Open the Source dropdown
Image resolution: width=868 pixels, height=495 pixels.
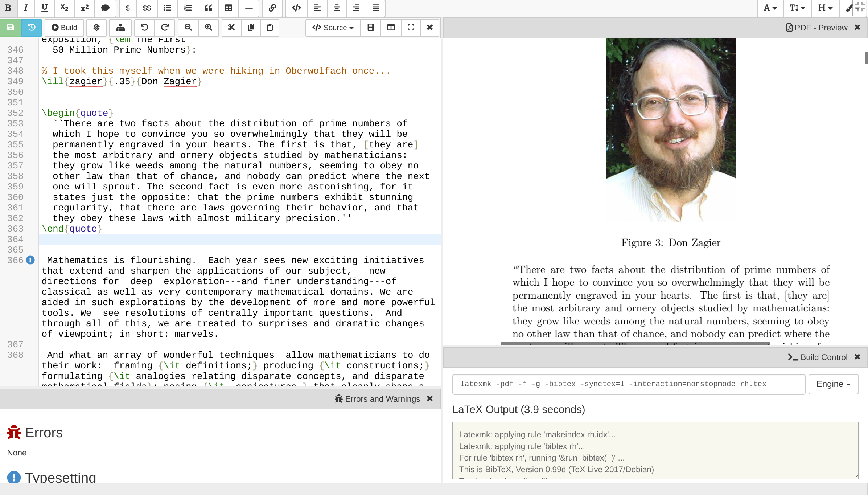333,28
